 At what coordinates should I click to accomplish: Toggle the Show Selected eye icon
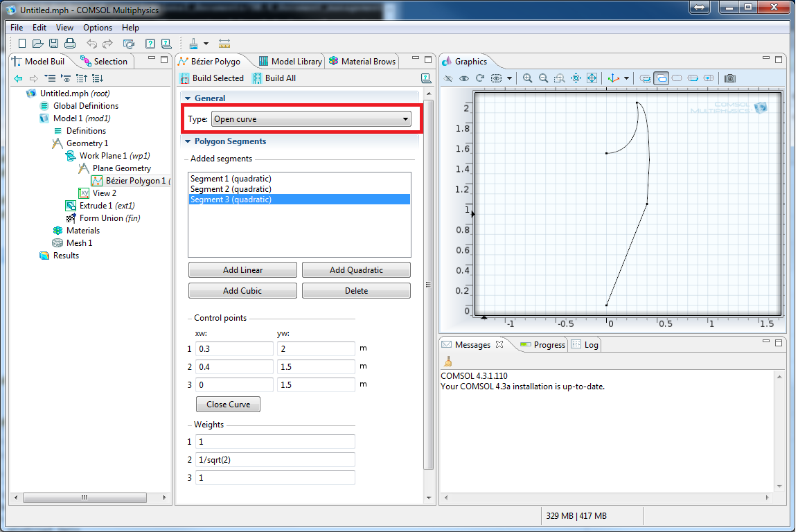tap(464, 78)
